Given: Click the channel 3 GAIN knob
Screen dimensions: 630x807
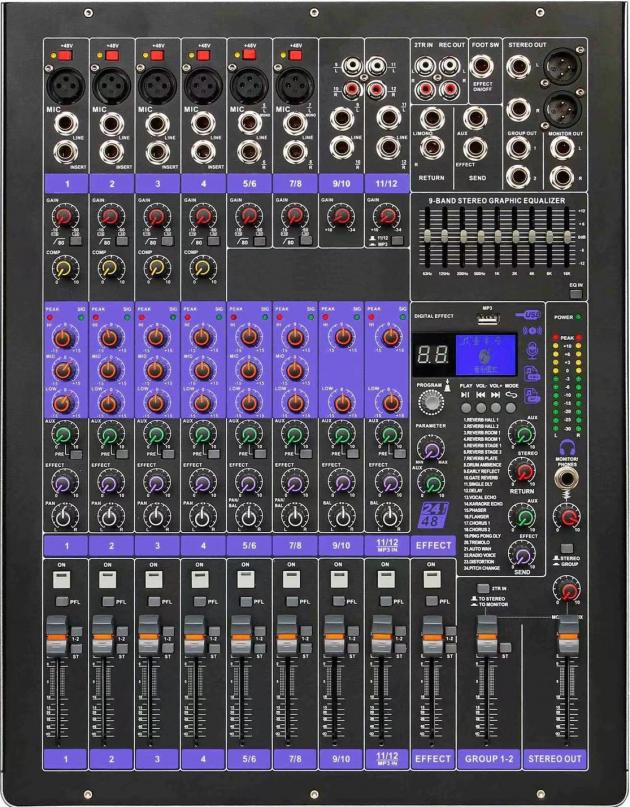Looking at the screenshot, I should coord(155,217).
